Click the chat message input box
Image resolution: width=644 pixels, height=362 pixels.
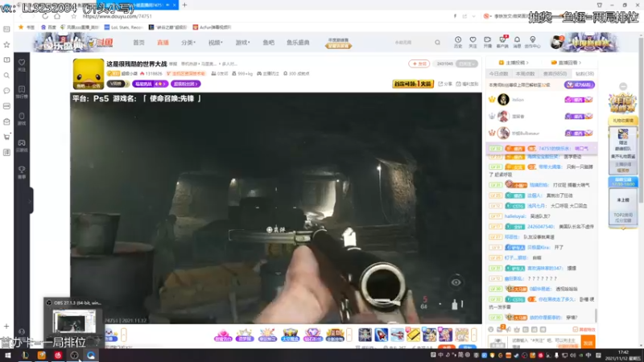[x=544, y=342]
